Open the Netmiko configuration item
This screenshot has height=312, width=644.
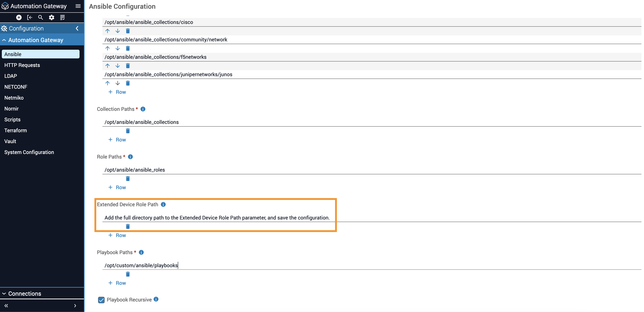point(14,98)
